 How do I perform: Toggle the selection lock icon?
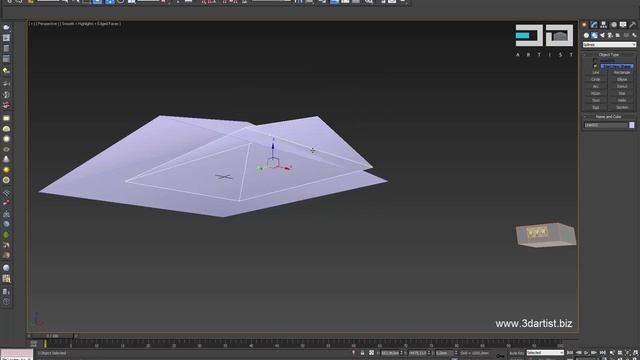click(x=362, y=353)
